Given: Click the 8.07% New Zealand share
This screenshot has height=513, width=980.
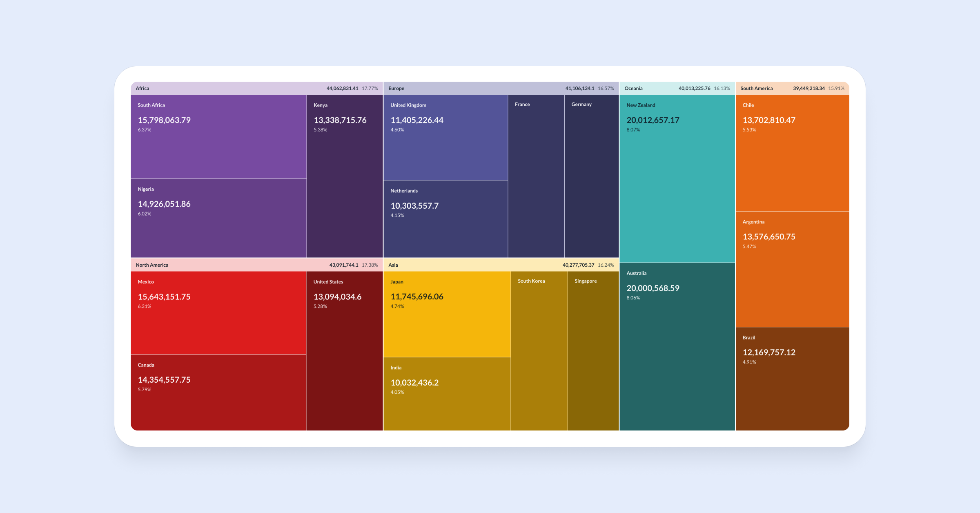Looking at the screenshot, I should pos(633,130).
